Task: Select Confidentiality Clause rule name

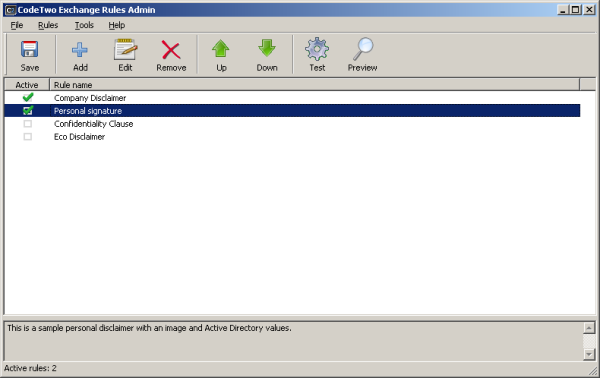Action: (x=93, y=124)
